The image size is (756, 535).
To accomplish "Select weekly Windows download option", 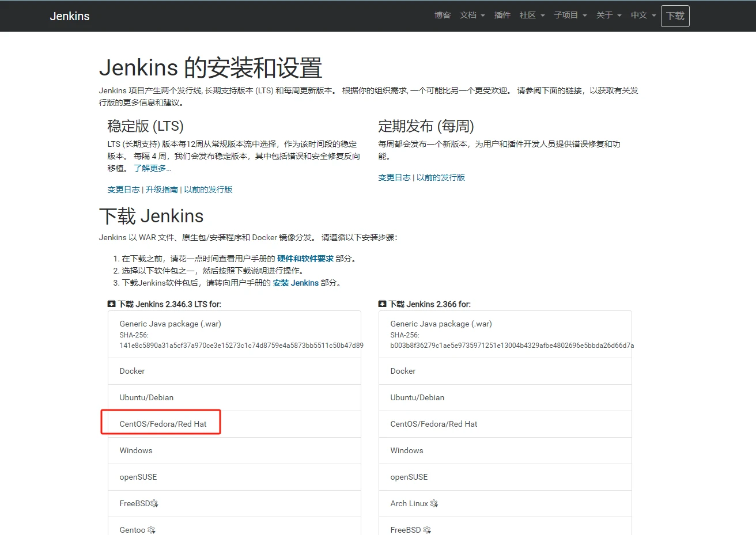I will (x=505, y=451).
